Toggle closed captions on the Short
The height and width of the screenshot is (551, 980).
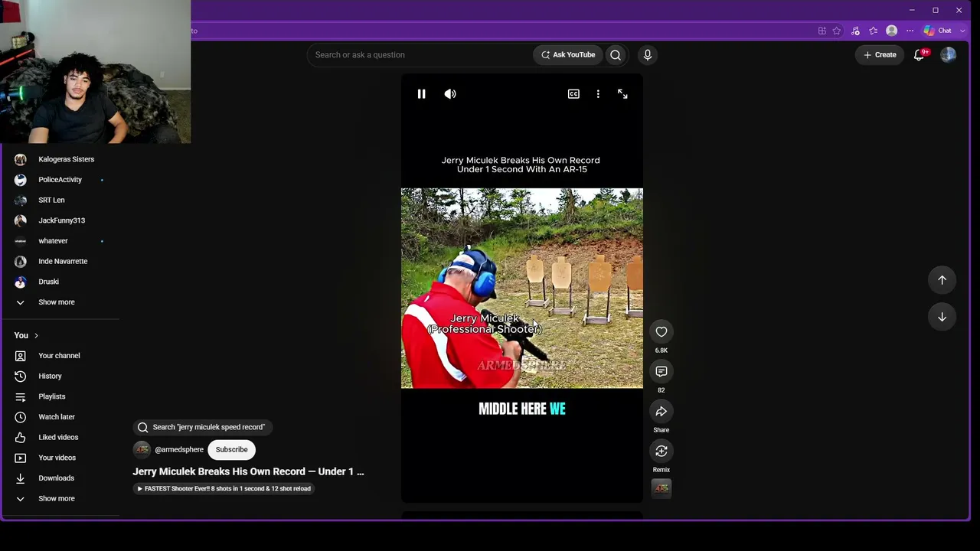[573, 94]
